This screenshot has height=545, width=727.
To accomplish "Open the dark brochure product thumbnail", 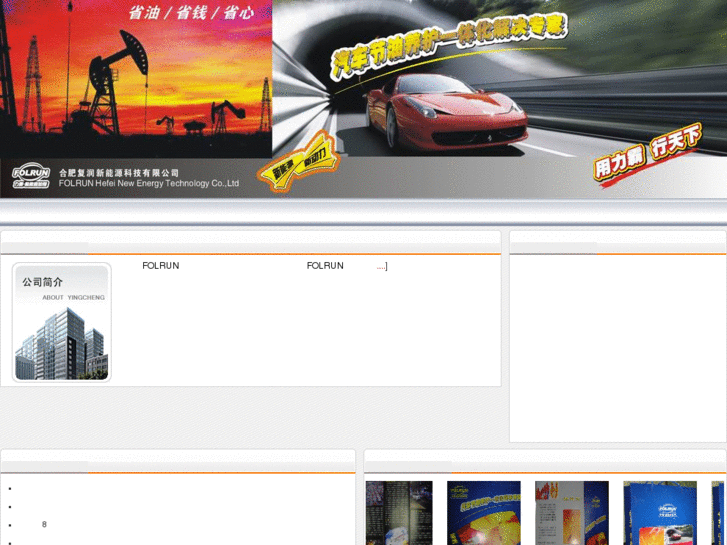I will (399, 513).
